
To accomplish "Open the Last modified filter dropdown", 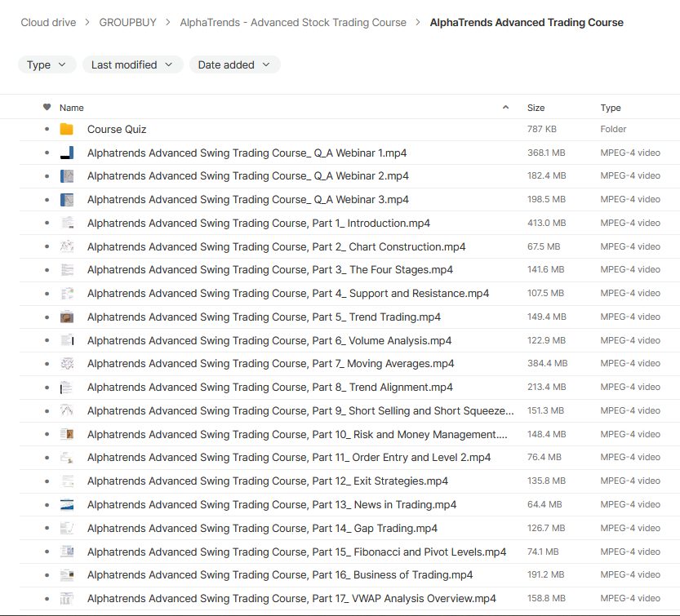I will click(x=133, y=64).
